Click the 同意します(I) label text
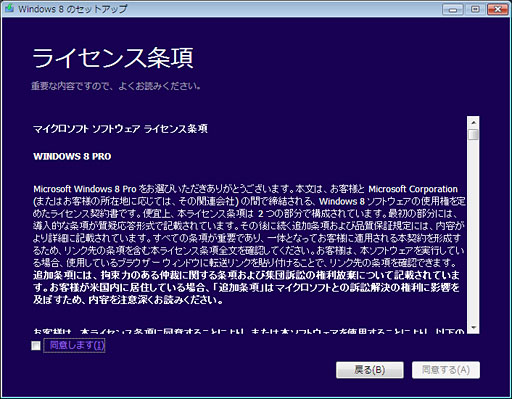 pyautogui.click(x=77, y=345)
